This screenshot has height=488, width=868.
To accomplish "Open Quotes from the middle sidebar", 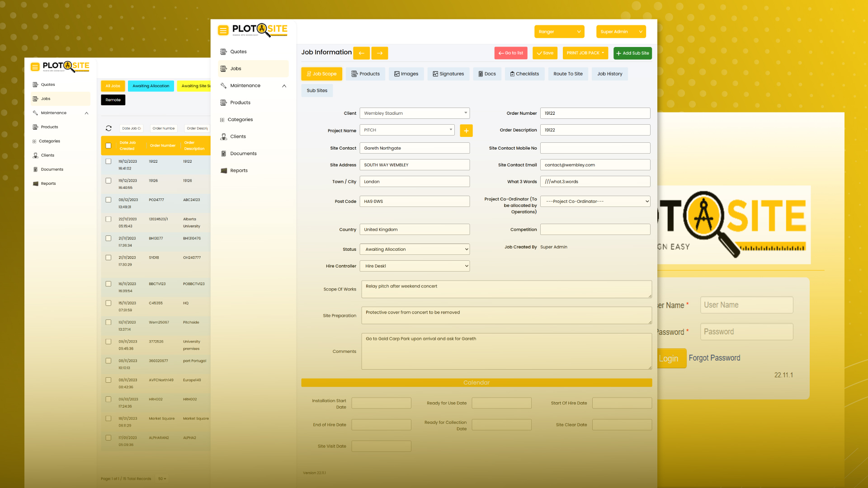I will (x=238, y=52).
